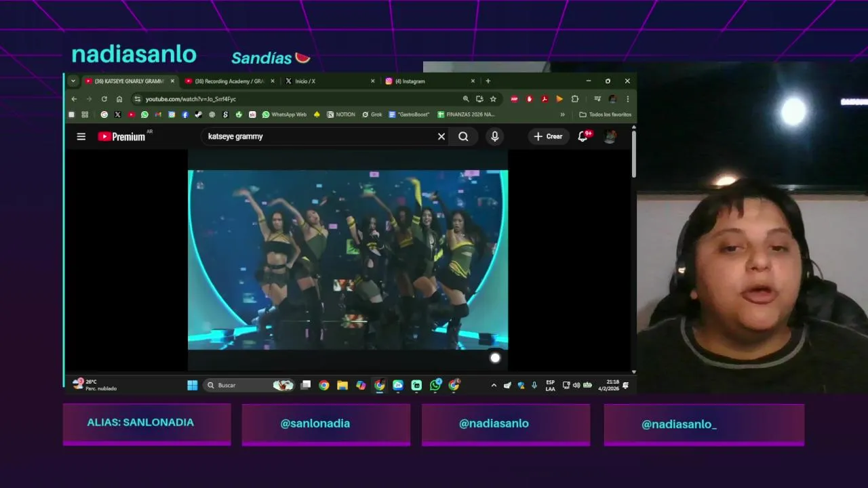Open Task View on the taskbar
This screenshot has height=488, width=868.
tap(306, 385)
